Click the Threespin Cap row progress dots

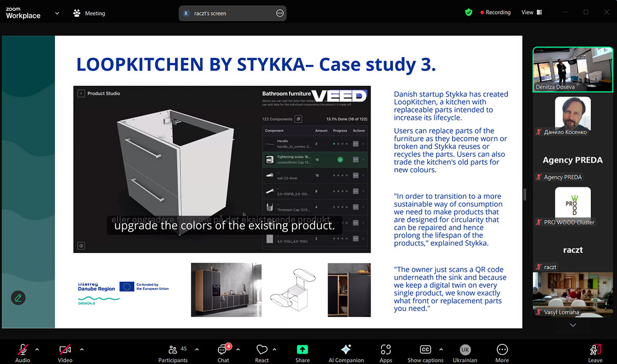(340, 207)
